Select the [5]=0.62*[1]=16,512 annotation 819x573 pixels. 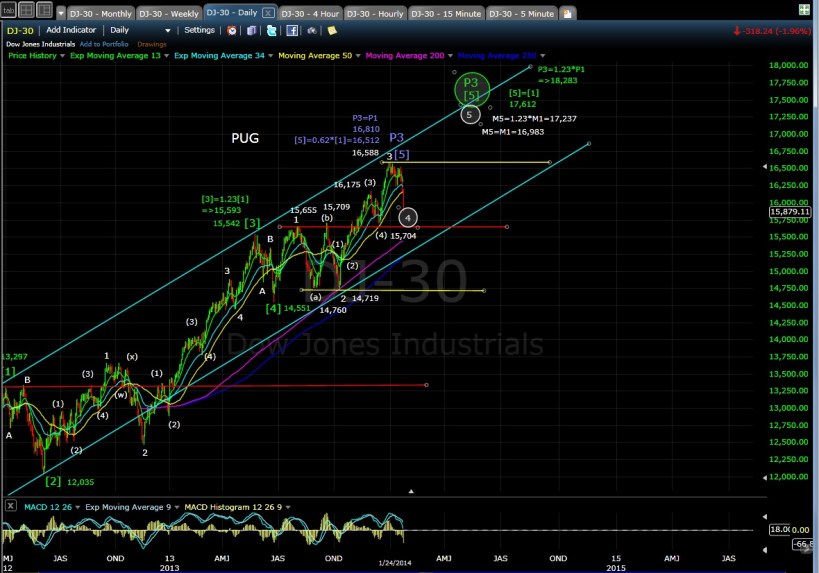(x=337, y=140)
